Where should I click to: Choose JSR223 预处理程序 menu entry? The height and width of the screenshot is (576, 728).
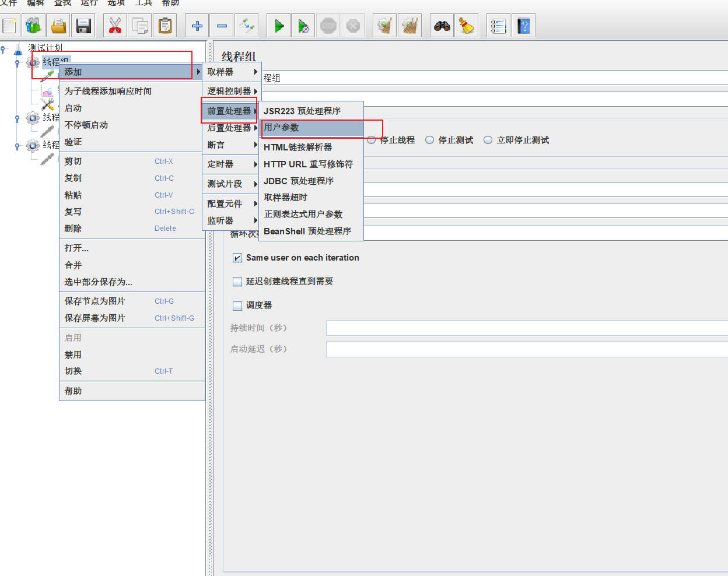[x=311, y=111]
